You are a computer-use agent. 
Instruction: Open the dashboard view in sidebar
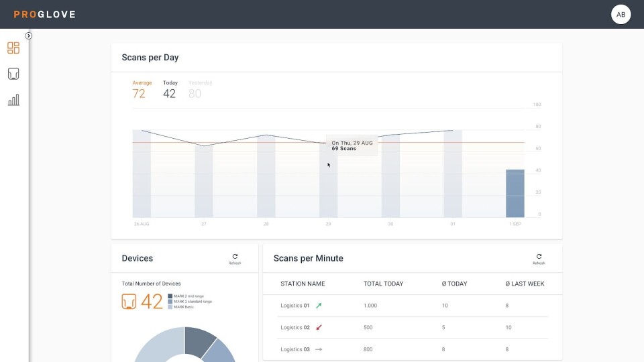[13, 48]
